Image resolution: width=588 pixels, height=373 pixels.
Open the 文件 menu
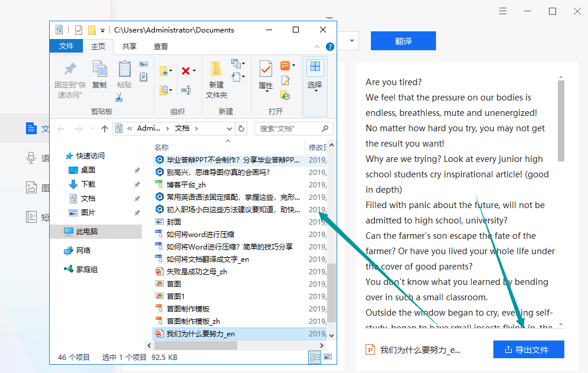pos(66,46)
